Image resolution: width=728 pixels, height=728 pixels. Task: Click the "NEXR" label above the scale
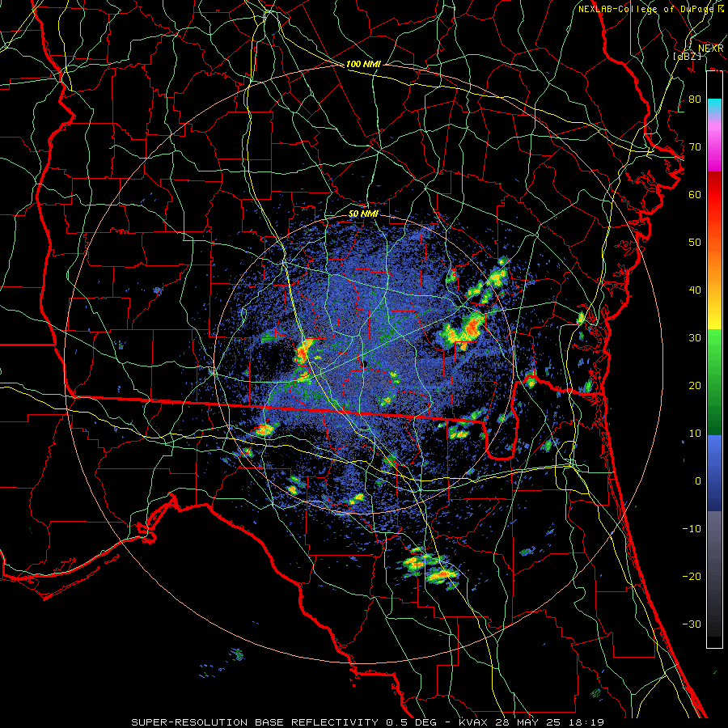(710, 49)
